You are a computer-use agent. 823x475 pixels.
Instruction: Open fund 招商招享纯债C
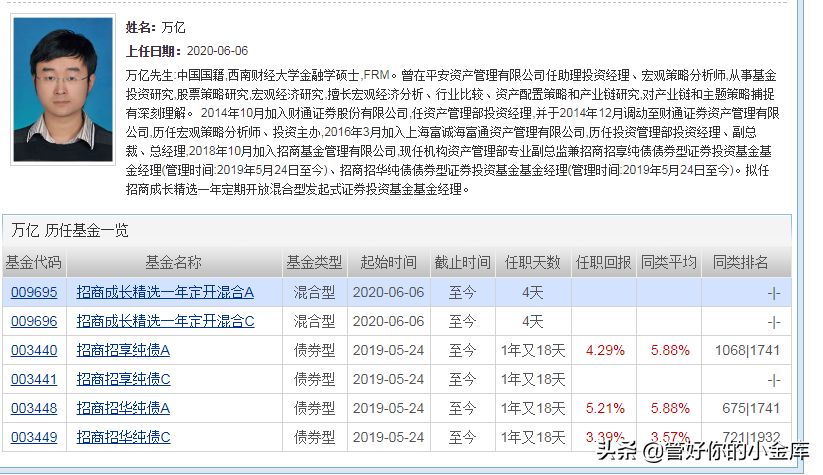123,379
